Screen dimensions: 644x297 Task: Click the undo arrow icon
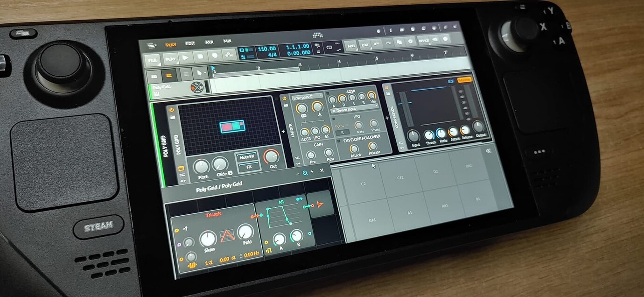[377, 44]
